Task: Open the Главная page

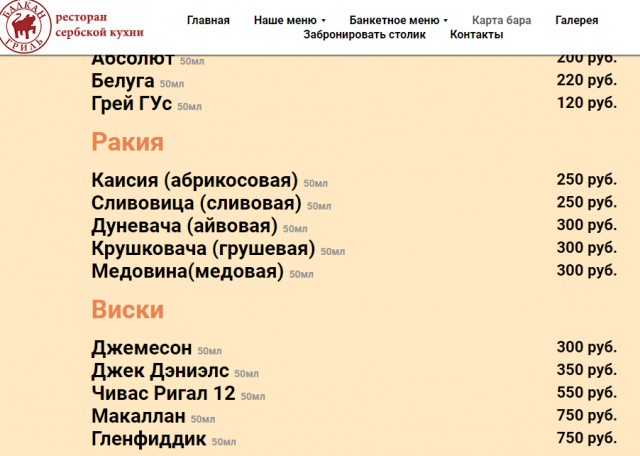Action: click(208, 20)
